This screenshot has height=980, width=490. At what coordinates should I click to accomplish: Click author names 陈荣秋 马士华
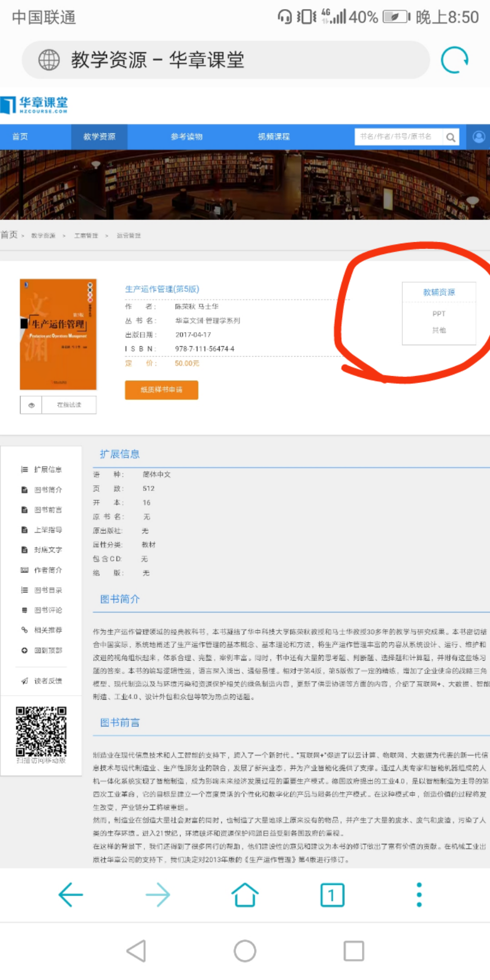click(196, 306)
